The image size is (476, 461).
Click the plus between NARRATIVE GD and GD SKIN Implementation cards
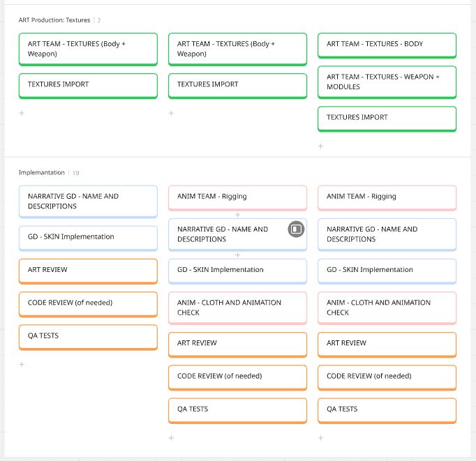click(x=237, y=255)
